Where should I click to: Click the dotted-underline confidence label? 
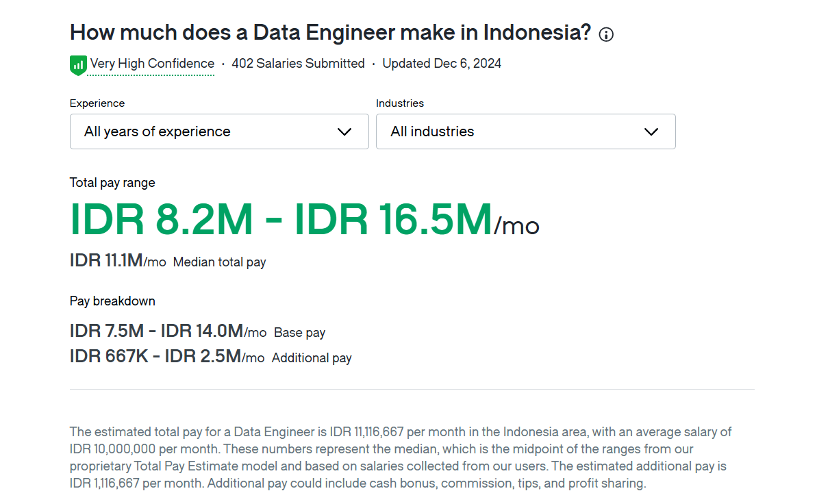(151, 63)
